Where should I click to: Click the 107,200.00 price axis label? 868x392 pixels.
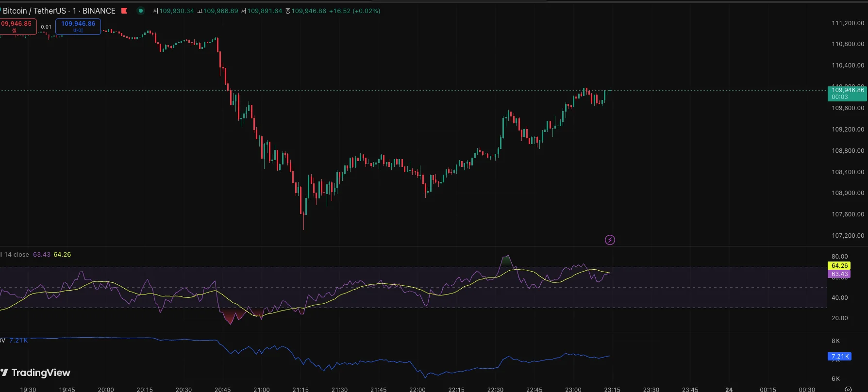(848, 236)
